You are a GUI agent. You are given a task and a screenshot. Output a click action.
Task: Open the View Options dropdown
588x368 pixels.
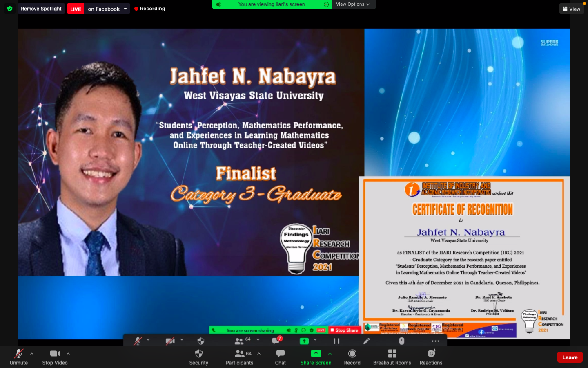(x=353, y=4)
